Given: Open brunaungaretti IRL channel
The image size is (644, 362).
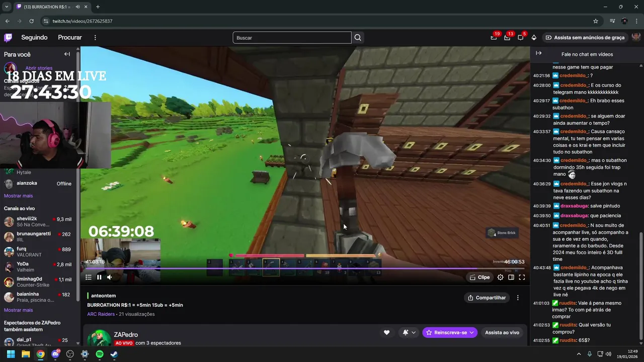Looking at the screenshot, I should [x=38, y=237].
